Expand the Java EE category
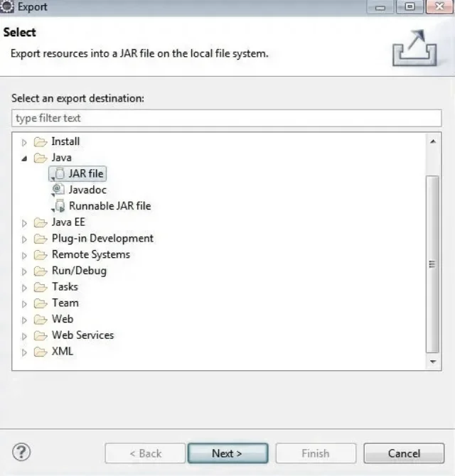Screen dimensions: 455x476 point(24,222)
